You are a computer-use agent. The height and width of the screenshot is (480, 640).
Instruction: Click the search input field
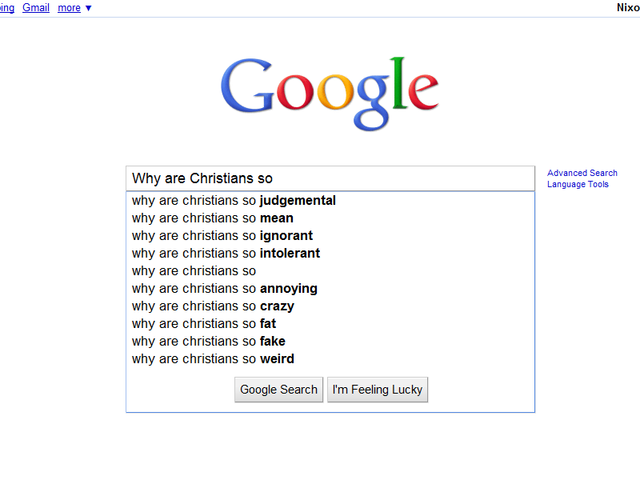(330, 178)
